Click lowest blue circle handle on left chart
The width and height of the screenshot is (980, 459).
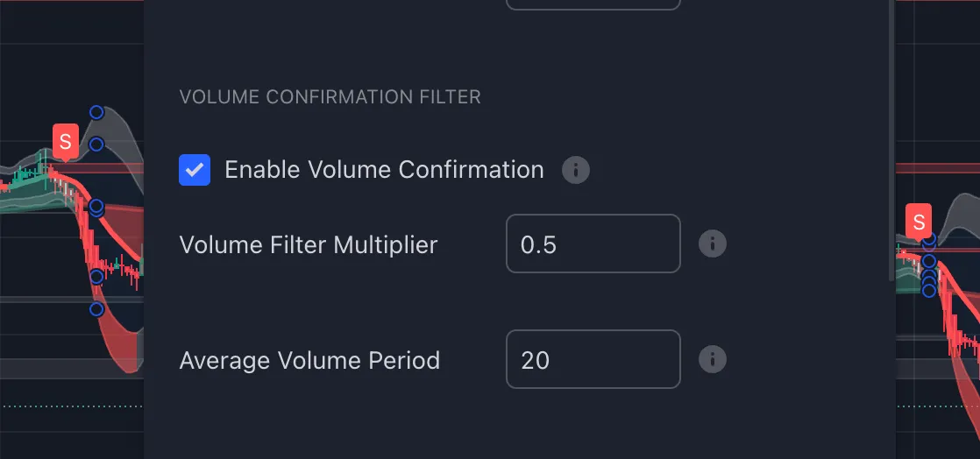(x=96, y=309)
